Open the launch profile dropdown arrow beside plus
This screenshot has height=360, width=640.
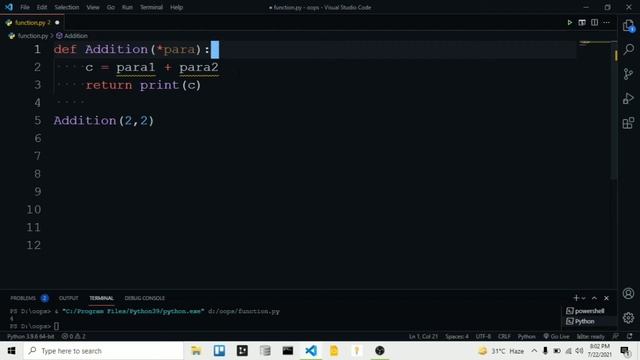[584, 298]
